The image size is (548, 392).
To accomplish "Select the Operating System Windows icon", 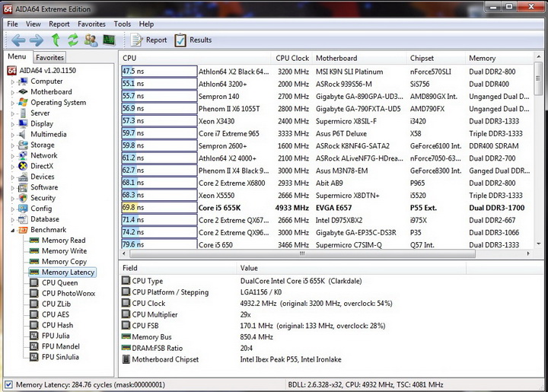I will click(23, 102).
